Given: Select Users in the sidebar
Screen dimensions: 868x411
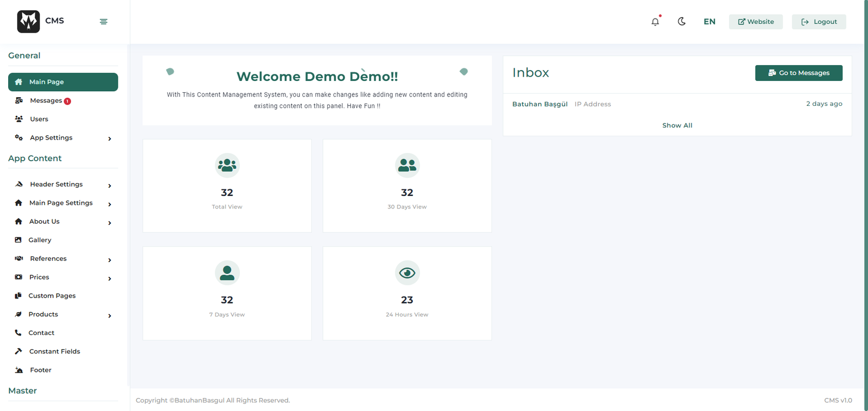Looking at the screenshot, I should pos(39,119).
